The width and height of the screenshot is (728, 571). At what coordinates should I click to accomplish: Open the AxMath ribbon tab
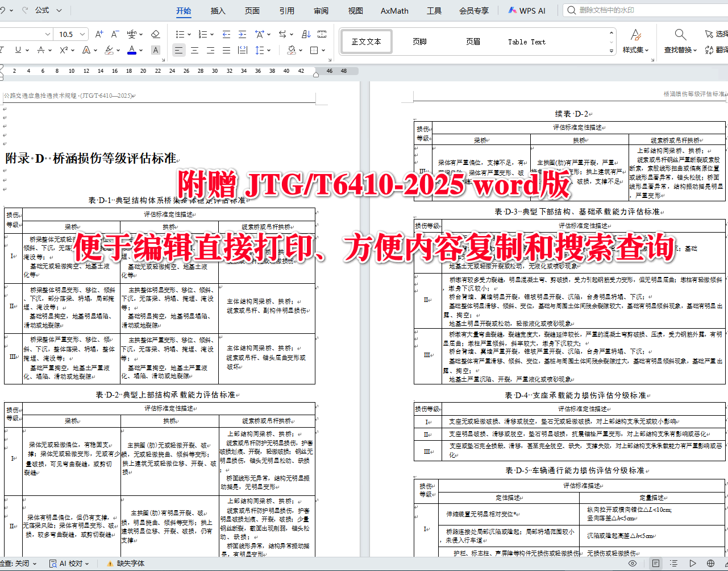(x=394, y=10)
